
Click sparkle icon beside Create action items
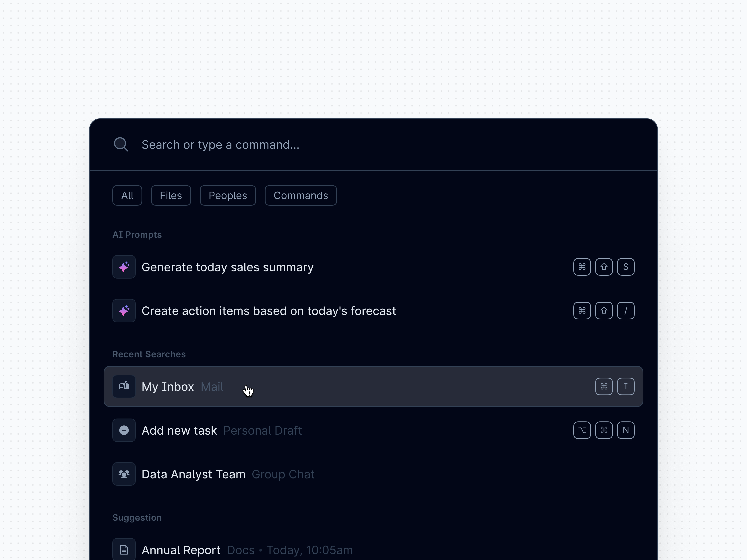[124, 311]
